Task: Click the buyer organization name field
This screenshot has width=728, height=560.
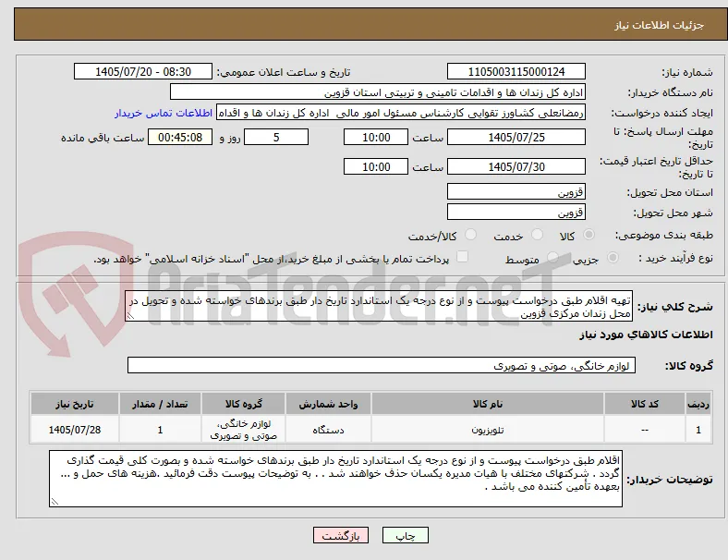Action: click(378, 92)
